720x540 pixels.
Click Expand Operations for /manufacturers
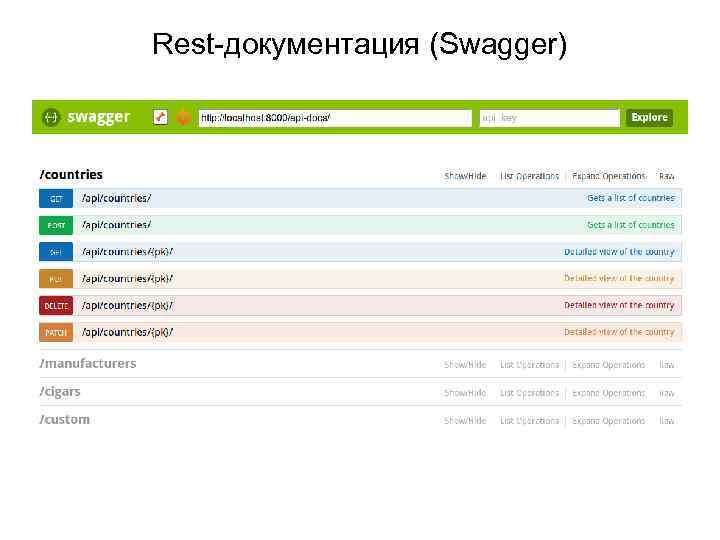pyautogui.click(x=608, y=365)
